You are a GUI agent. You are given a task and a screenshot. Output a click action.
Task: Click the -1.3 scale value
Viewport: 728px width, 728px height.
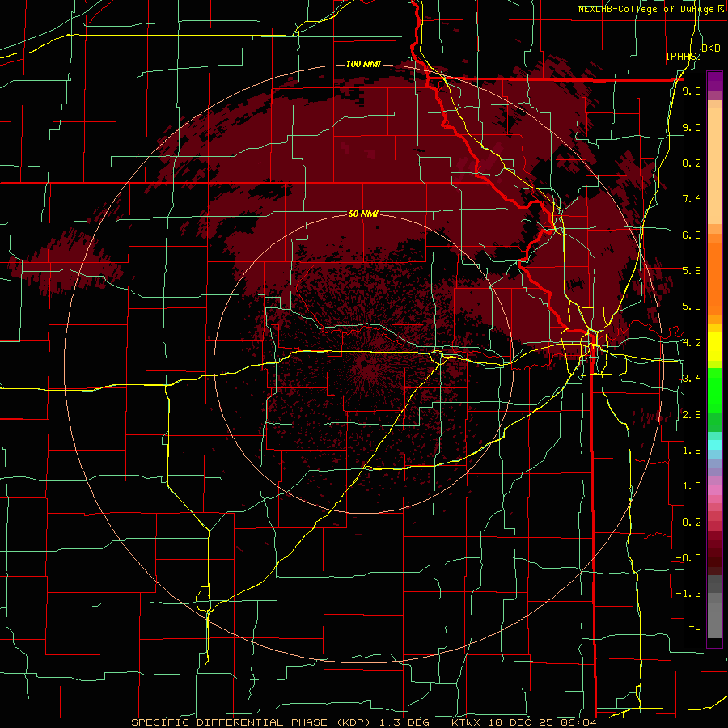pos(688,594)
